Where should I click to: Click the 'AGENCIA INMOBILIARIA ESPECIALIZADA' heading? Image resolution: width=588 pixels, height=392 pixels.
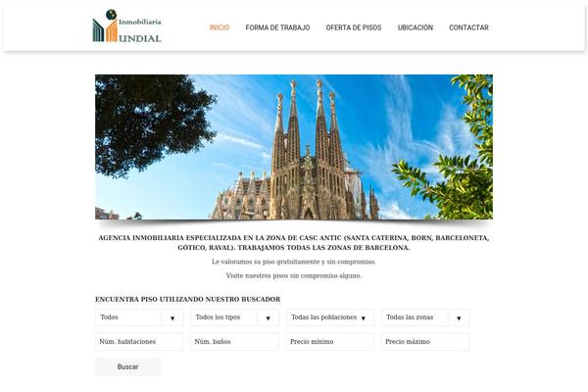[294, 243]
